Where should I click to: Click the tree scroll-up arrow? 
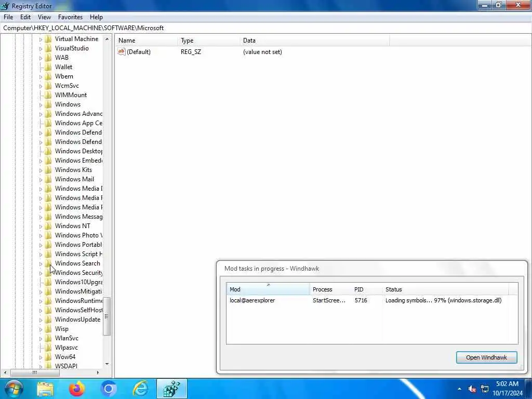107,39
